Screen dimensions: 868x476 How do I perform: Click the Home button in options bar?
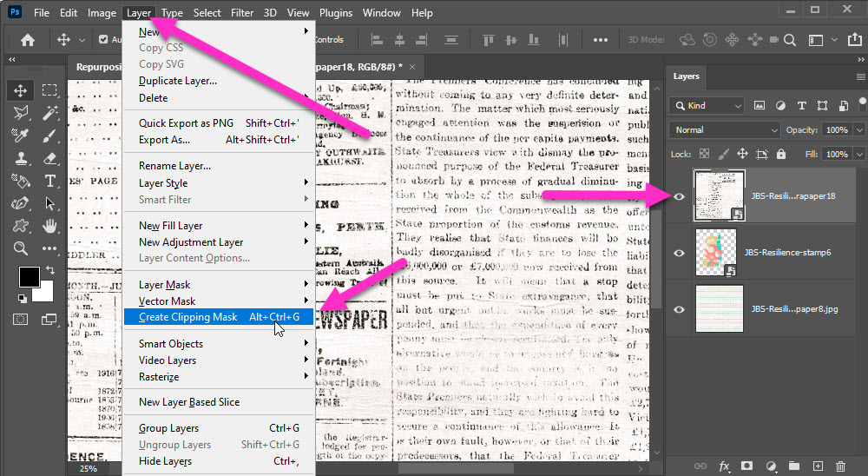(27, 39)
